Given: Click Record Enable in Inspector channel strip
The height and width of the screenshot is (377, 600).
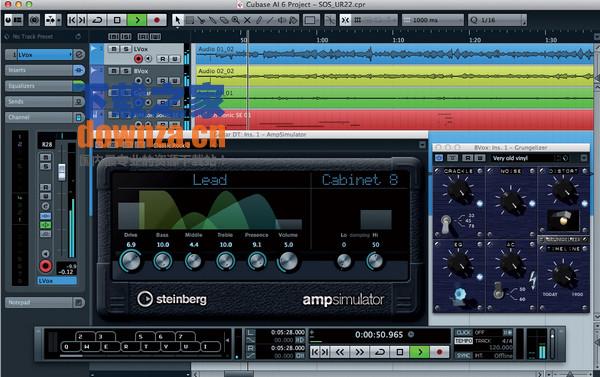Looking at the screenshot, I should [46, 266].
